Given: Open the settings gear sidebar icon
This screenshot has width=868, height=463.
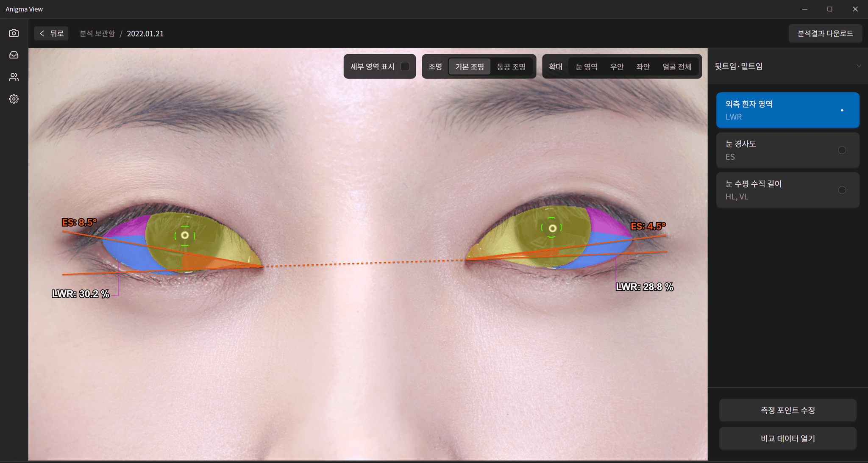Looking at the screenshot, I should tap(14, 99).
